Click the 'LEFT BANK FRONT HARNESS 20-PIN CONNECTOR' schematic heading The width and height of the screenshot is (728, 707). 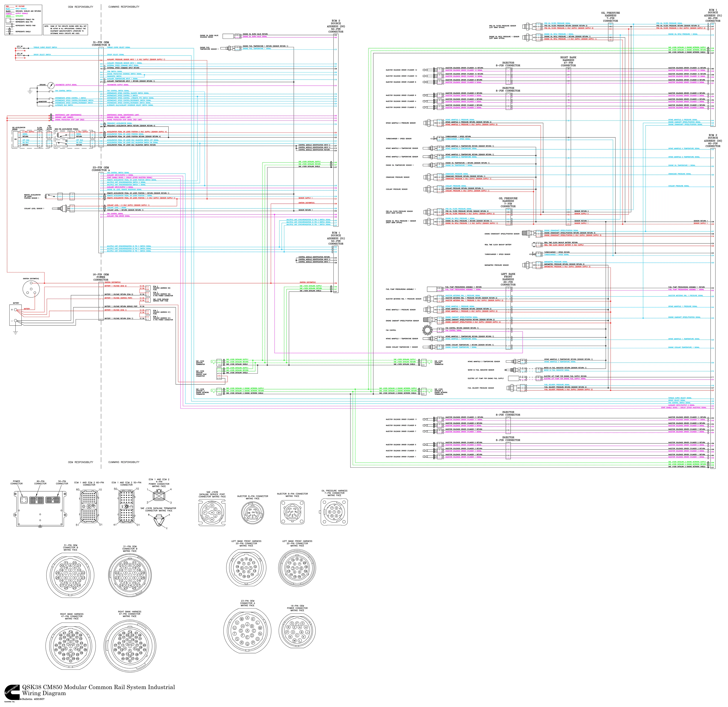(x=508, y=279)
